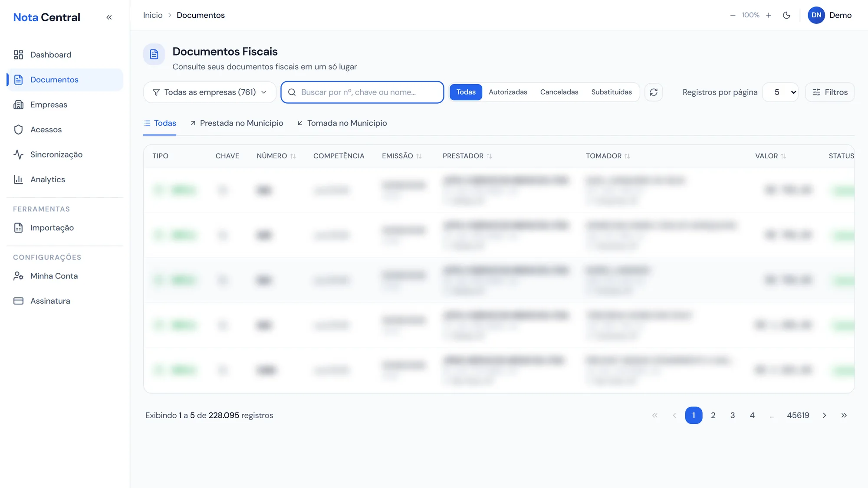Refresh the documents list
Screen dimensions: 868x488
coord(654,92)
